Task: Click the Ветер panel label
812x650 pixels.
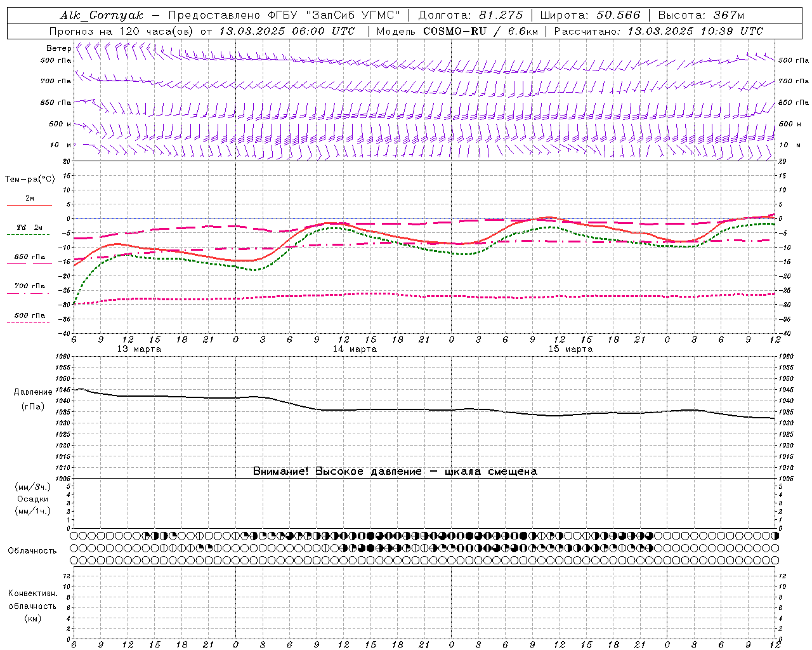Action: (x=59, y=48)
